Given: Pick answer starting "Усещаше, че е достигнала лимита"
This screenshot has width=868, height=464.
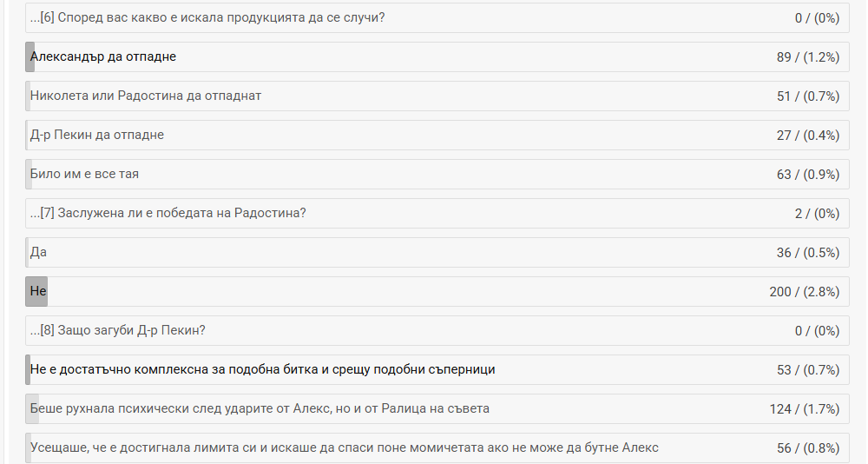Looking at the screenshot, I should tap(344, 448).
